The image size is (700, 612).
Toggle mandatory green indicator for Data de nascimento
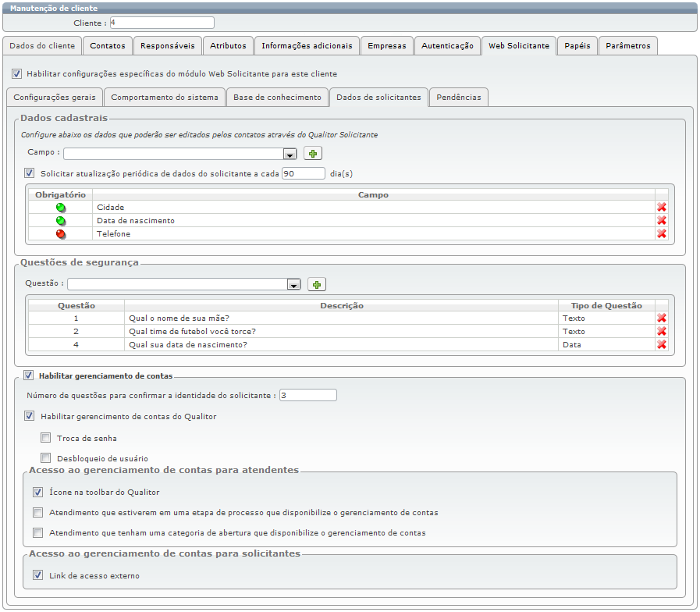click(61, 221)
